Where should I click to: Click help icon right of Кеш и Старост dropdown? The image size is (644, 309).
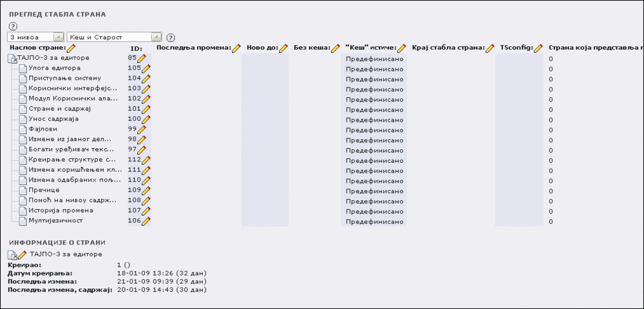[171, 37]
